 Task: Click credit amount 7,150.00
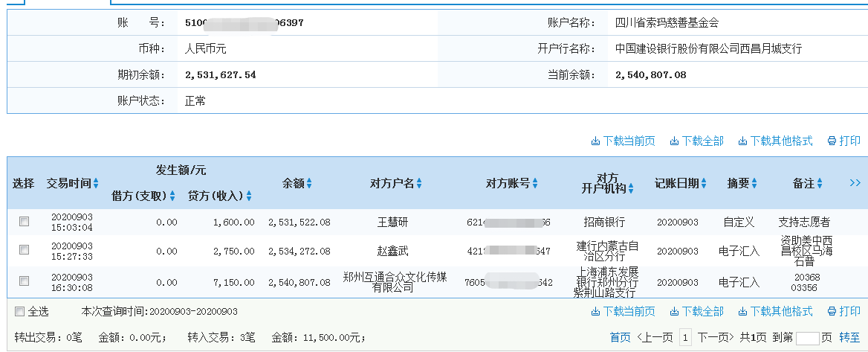[x=233, y=283]
